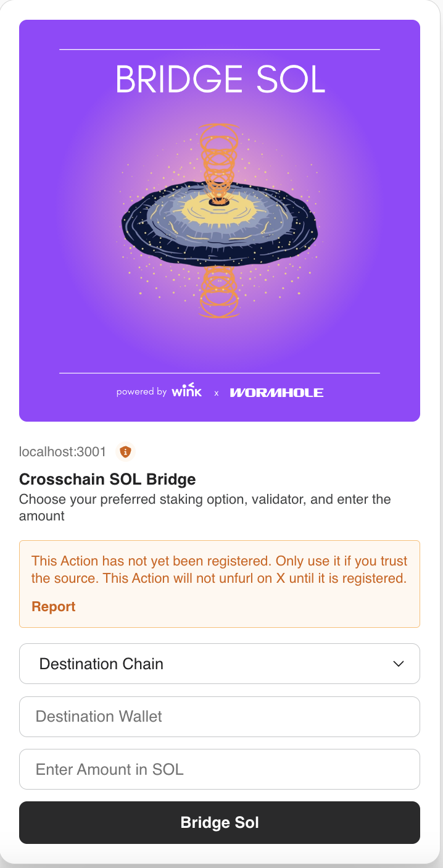This screenshot has height=868, width=443.
Task: Click the Wormhole logo in banner
Action: (276, 392)
